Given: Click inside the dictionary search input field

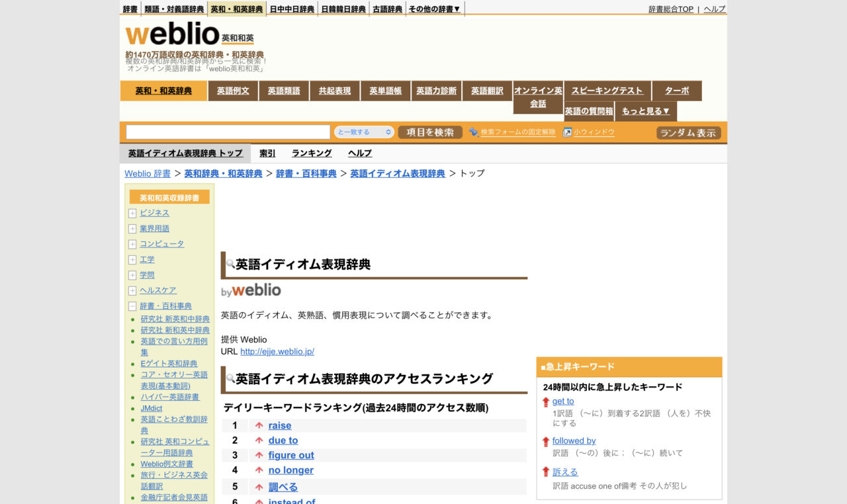Looking at the screenshot, I should pyautogui.click(x=227, y=132).
